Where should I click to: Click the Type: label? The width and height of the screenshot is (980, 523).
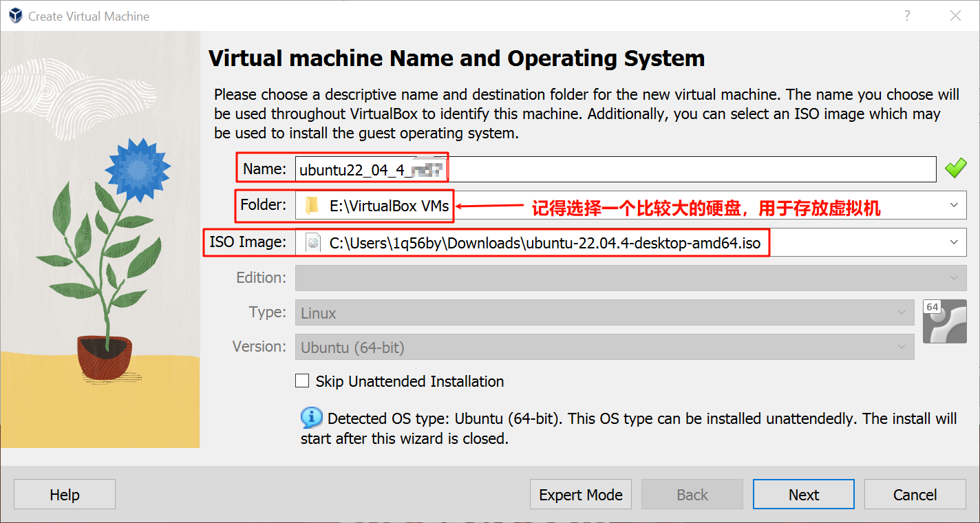(x=268, y=312)
